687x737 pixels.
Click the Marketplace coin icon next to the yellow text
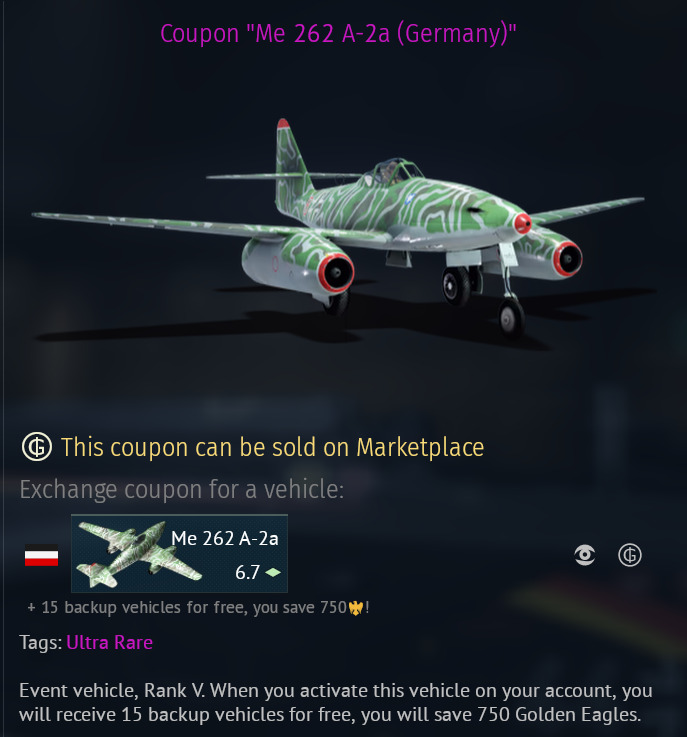(37, 447)
